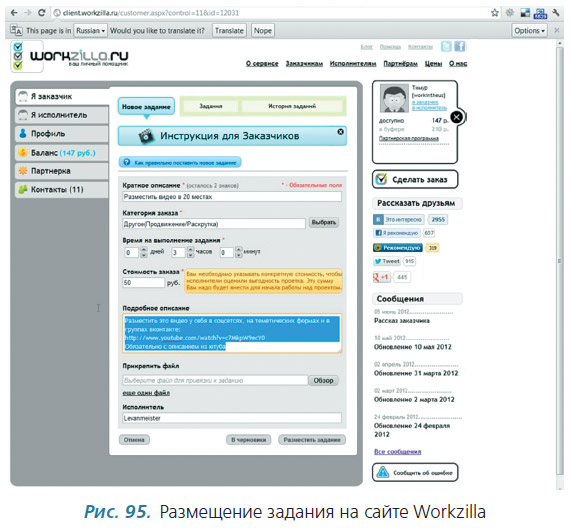
Task: Click the Google +1 button
Action: pyautogui.click(x=381, y=277)
